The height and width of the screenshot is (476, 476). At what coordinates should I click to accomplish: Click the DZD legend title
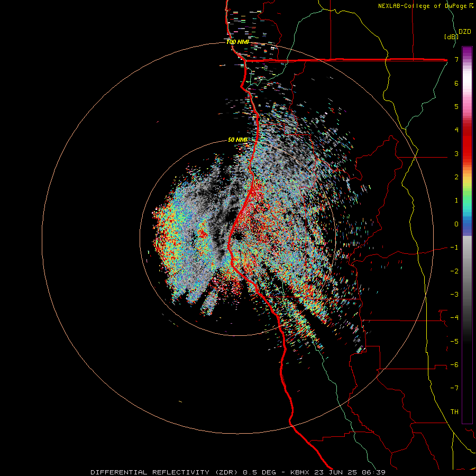pyautogui.click(x=465, y=32)
